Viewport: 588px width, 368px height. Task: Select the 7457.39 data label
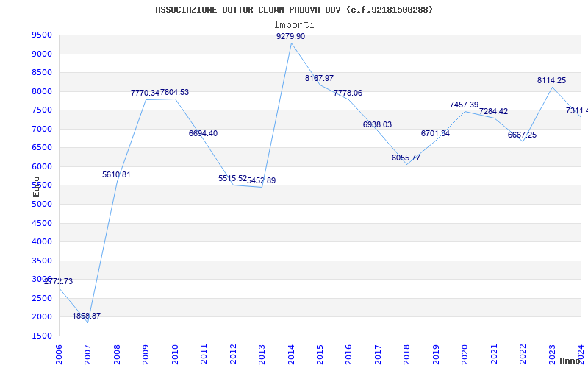(465, 105)
